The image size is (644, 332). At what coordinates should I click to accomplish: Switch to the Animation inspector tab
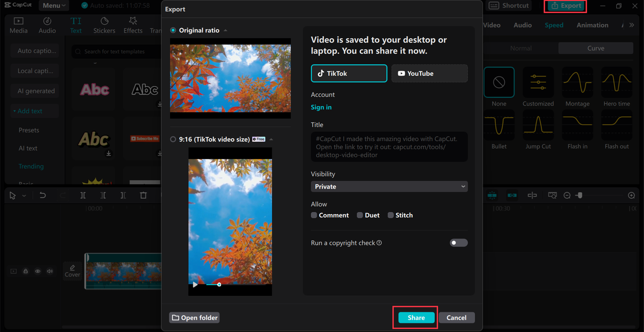coord(592,25)
